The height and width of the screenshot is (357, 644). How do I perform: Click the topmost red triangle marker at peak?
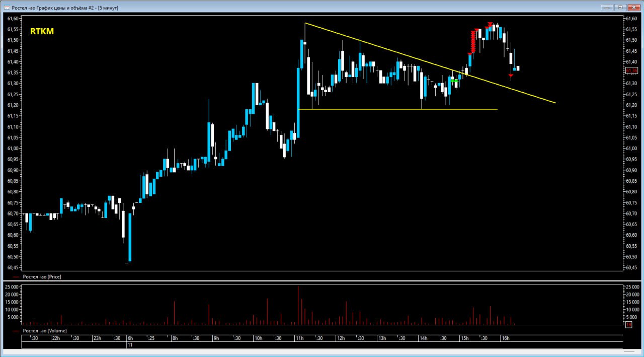[490, 24]
